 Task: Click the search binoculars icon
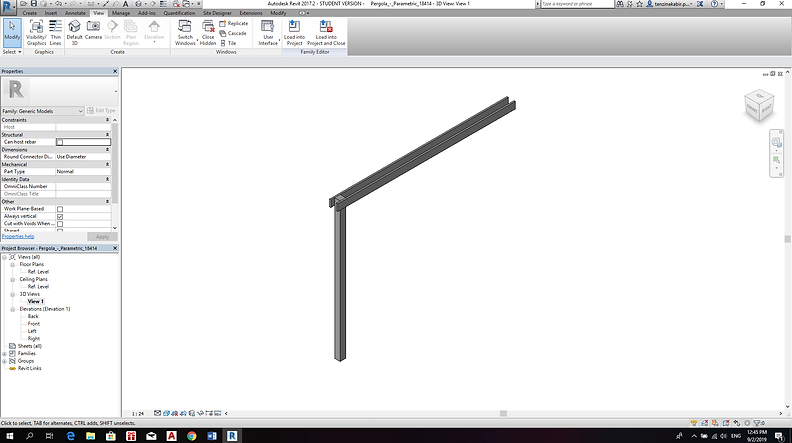[620, 4]
